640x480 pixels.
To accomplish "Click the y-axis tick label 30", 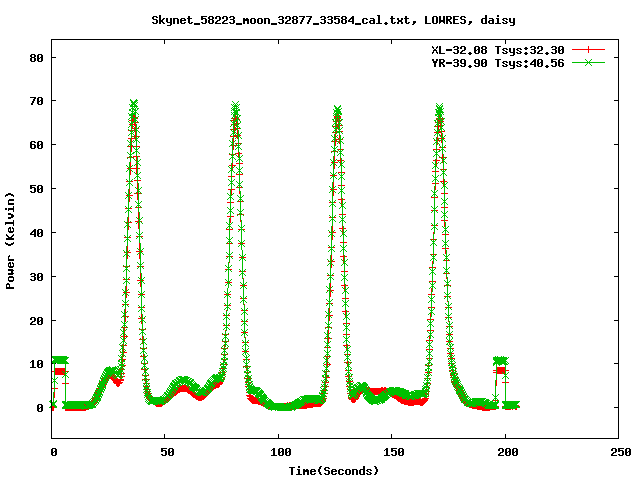I will pyautogui.click(x=36, y=277).
